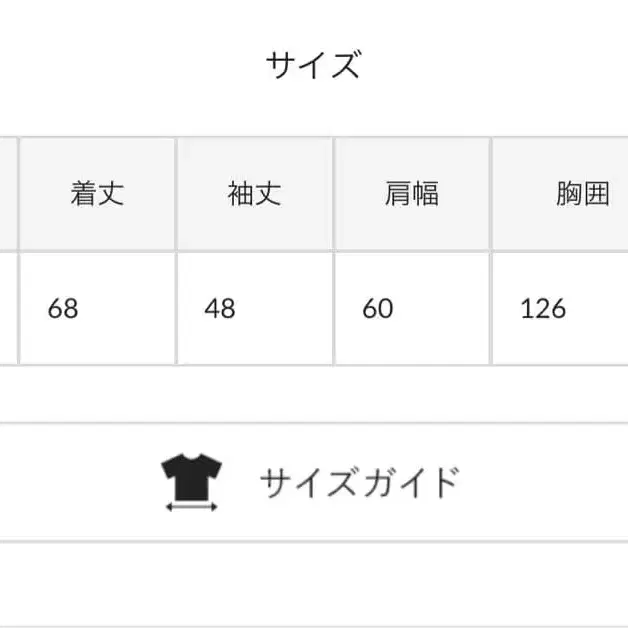The width and height of the screenshot is (628, 628).
Task: Select the 袖丈 column header
Action: tap(254, 194)
